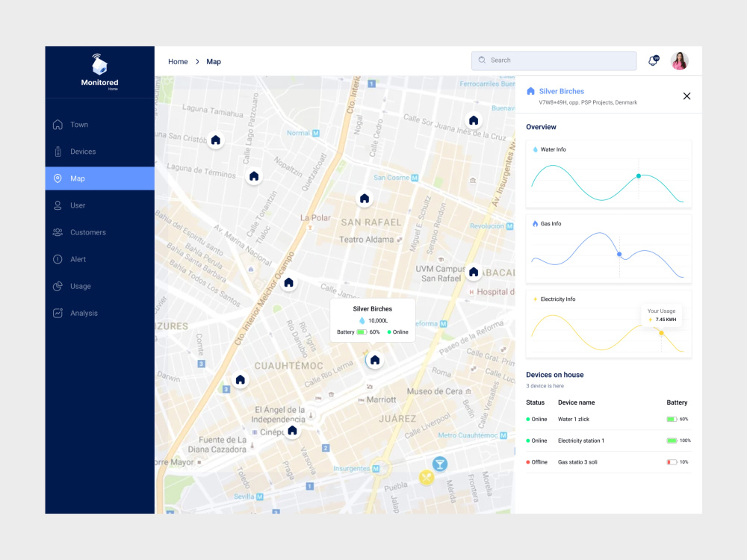The height and width of the screenshot is (560, 747).
Task: Click the Devices on house heading
Action: pos(554,375)
